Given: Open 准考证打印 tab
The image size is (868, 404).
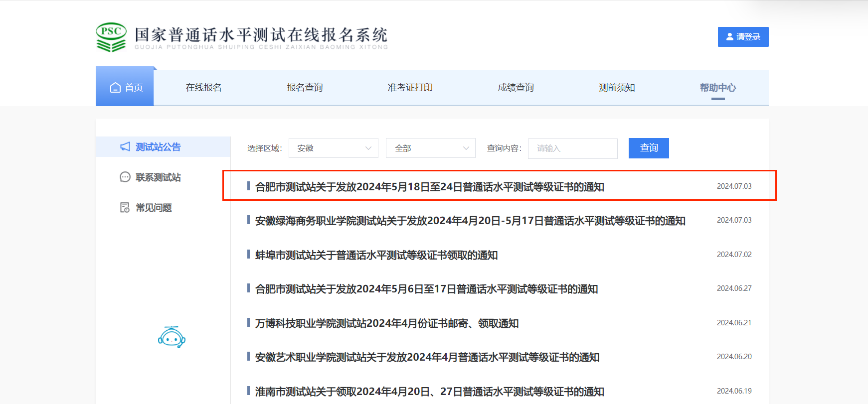Looking at the screenshot, I should pos(410,88).
